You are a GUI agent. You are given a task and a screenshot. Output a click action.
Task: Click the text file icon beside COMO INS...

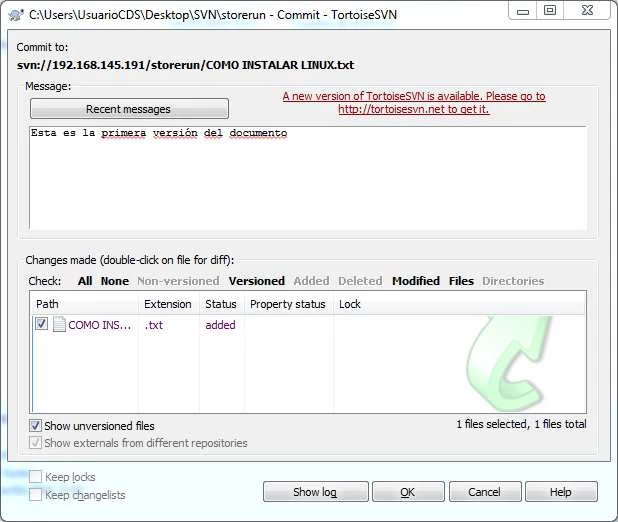59,324
